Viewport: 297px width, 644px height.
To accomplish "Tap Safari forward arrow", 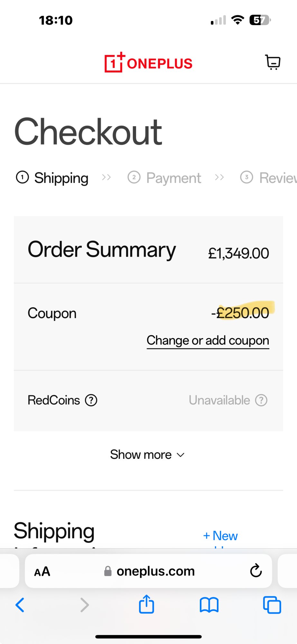I will tap(84, 605).
